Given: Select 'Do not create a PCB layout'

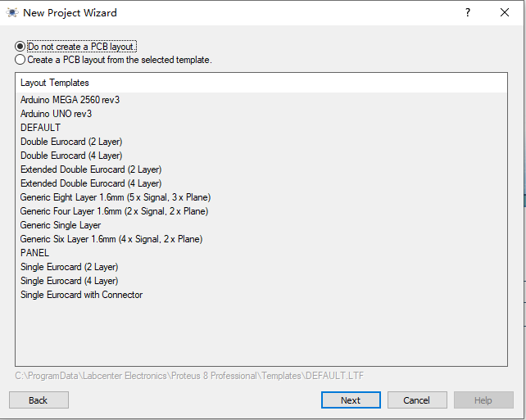Looking at the screenshot, I should pos(20,47).
